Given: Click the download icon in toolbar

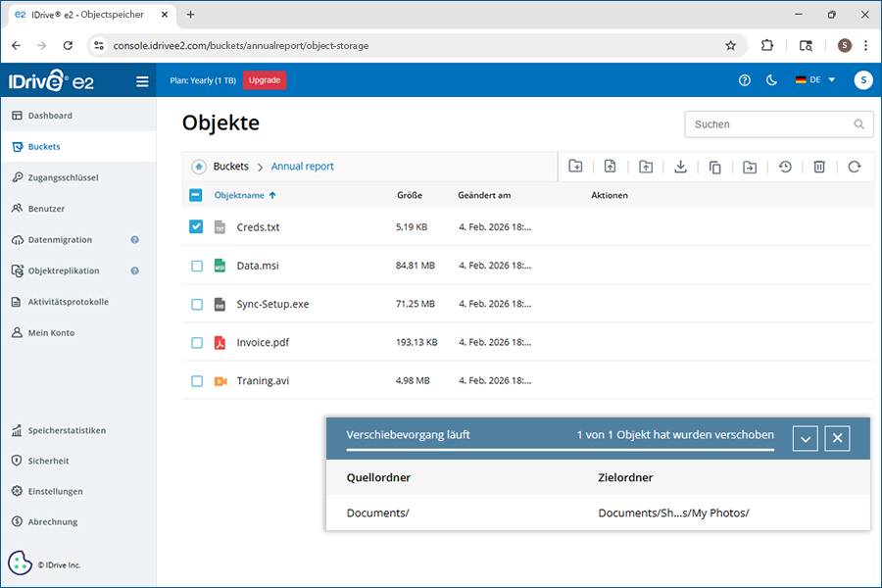Looking at the screenshot, I should (680, 167).
